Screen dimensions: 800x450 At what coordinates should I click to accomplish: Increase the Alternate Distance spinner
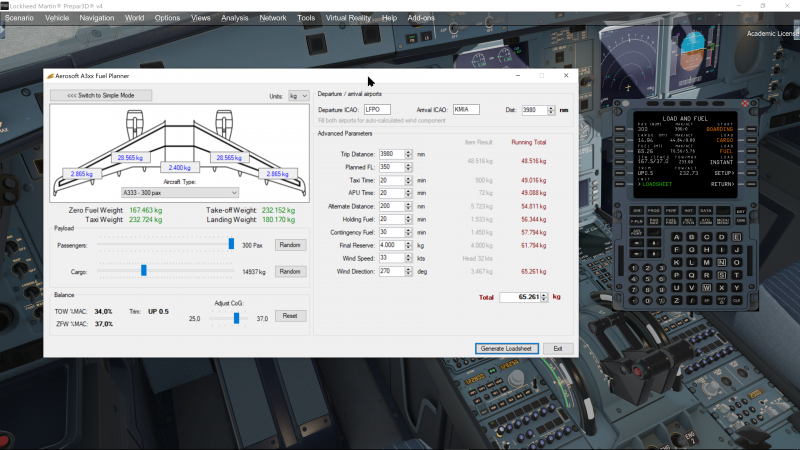coord(408,204)
